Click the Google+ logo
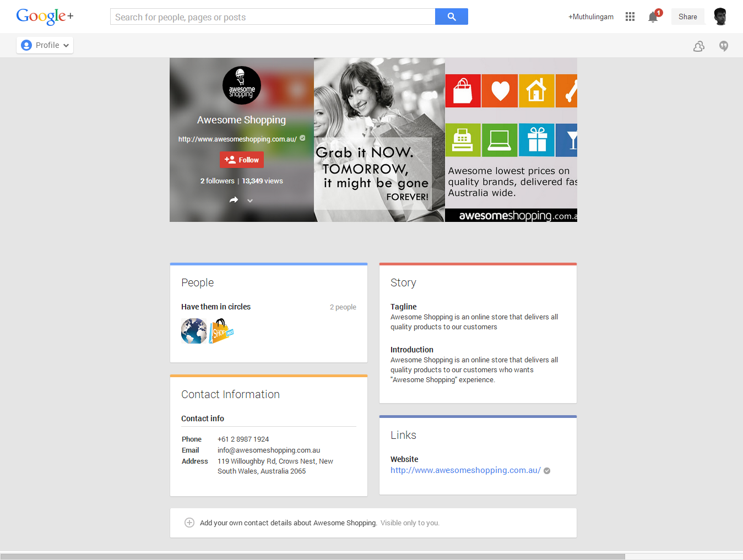 pos(45,17)
